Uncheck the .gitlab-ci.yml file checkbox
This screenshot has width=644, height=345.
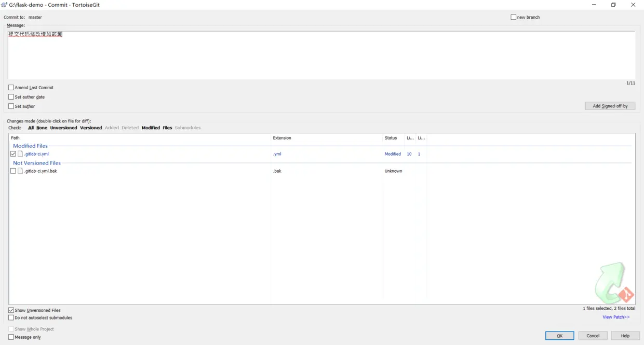coord(13,154)
